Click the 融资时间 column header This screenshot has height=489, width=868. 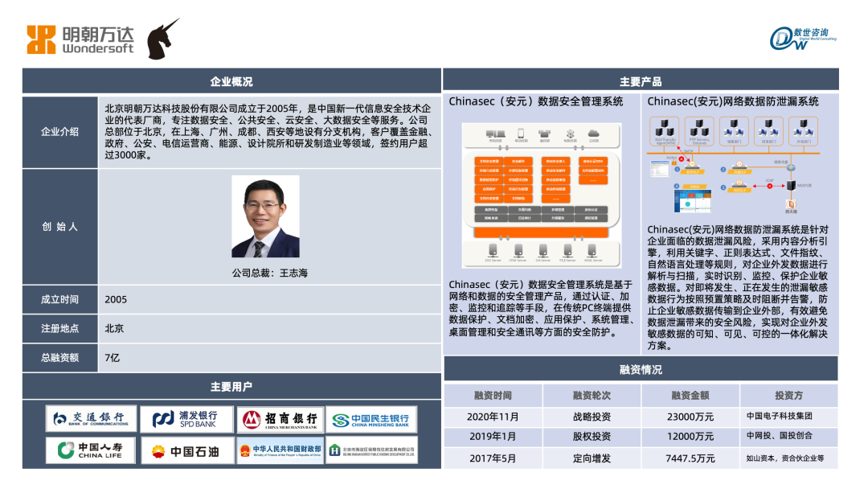click(x=493, y=396)
